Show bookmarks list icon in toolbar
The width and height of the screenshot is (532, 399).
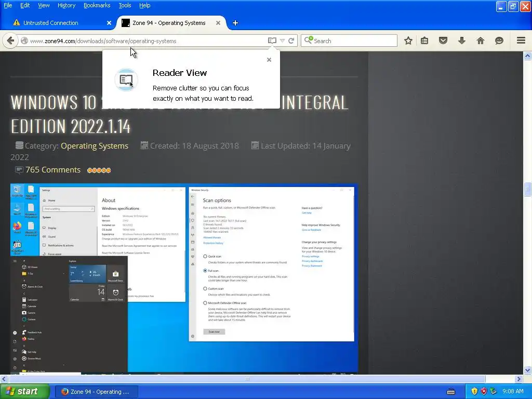pos(424,41)
